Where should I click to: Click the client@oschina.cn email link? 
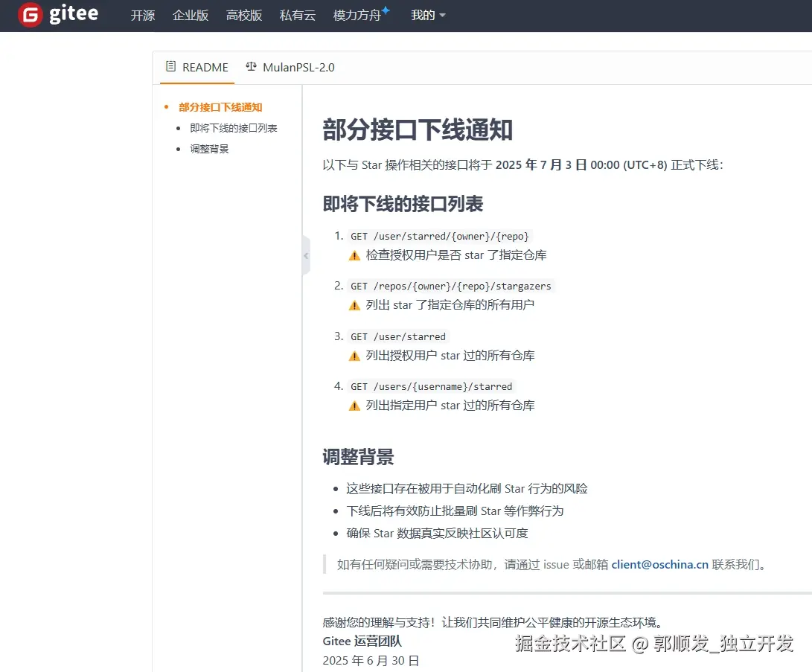pyautogui.click(x=658, y=564)
